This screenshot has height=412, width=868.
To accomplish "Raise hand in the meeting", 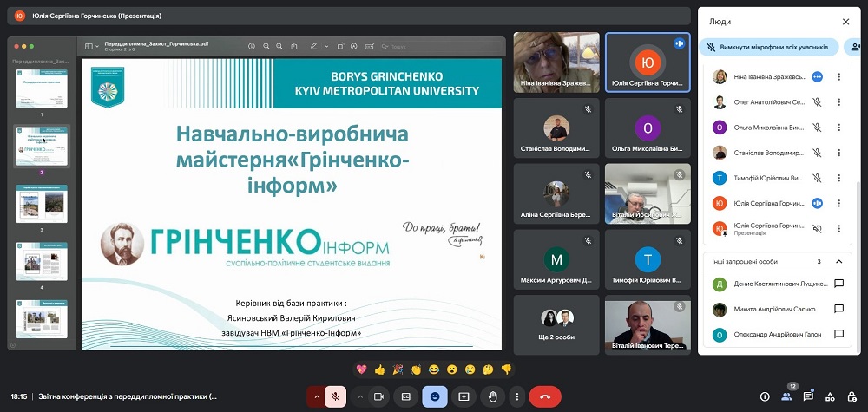I will [x=493, y=396].
